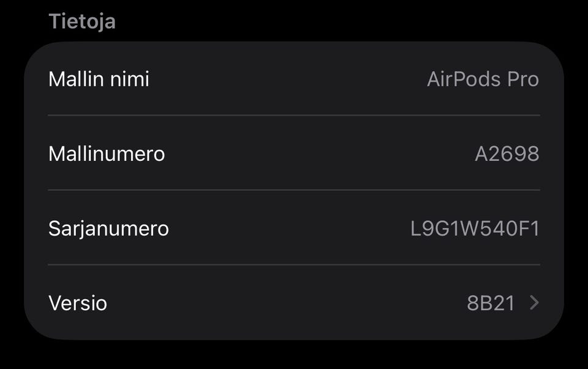
Task: Open version details via the chevron arrow
Action: click(x=534, y=302)
